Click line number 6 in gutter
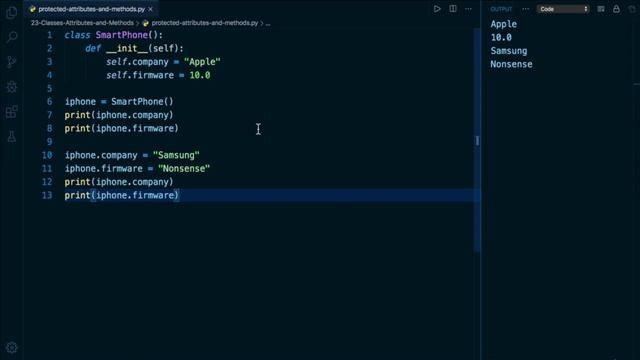The image size is (640, 360). coord(49,102)
